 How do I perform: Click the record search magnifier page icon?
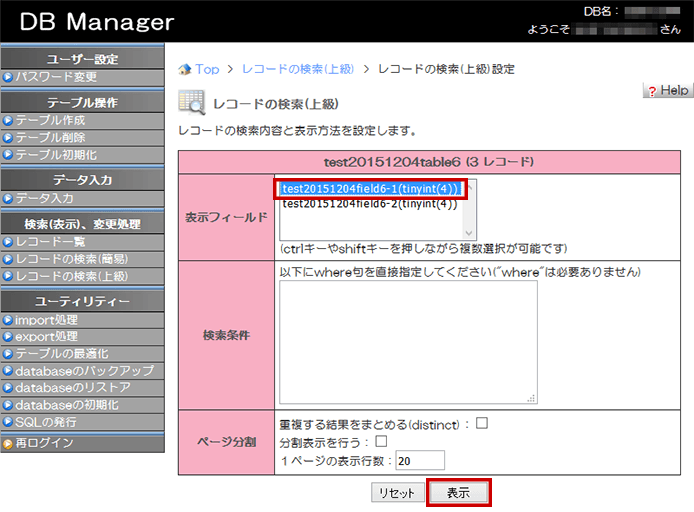click(190, 102)
